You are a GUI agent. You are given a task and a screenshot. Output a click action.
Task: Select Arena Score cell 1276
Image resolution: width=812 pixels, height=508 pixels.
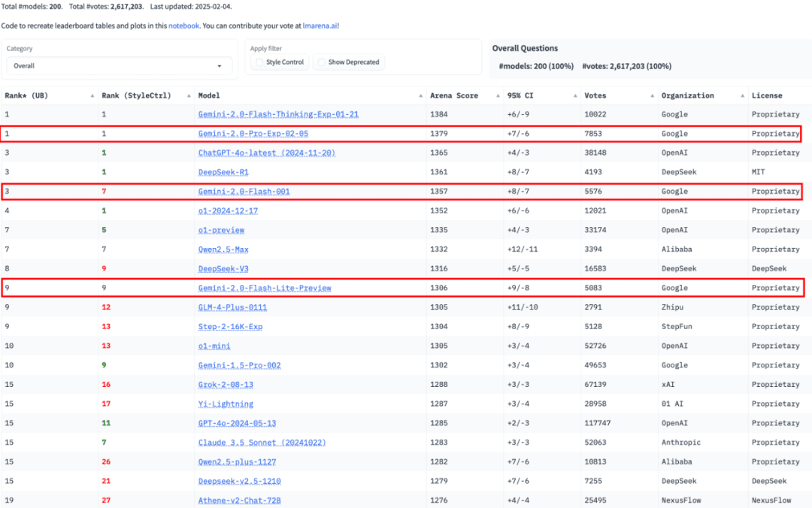(438, 500)
